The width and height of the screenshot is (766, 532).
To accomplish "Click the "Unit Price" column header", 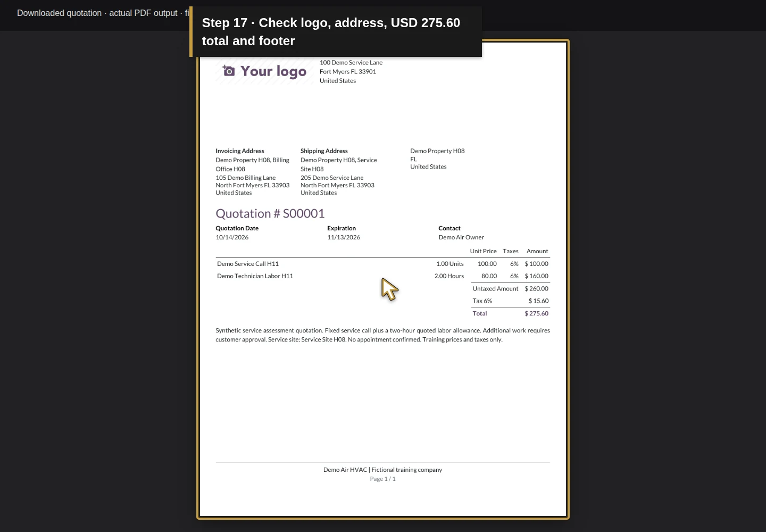I will (483, 251).
